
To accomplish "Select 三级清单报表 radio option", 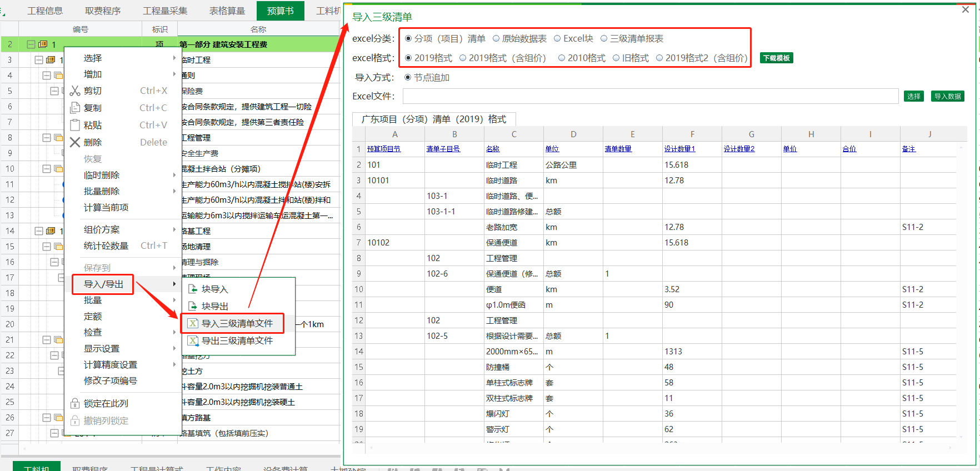I will coord(604,38).
